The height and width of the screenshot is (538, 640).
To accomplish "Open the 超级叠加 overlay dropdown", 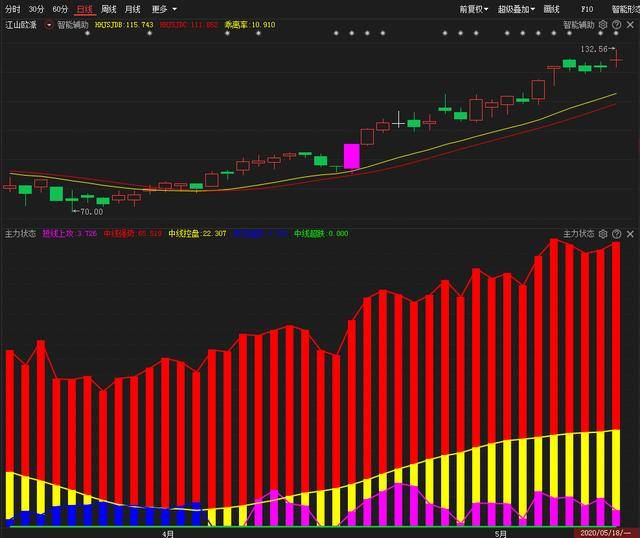I will (x=516, y=8).
